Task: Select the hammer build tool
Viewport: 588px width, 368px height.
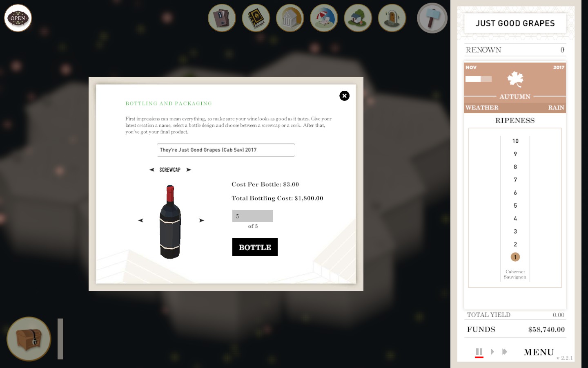Action: [432, 18]
